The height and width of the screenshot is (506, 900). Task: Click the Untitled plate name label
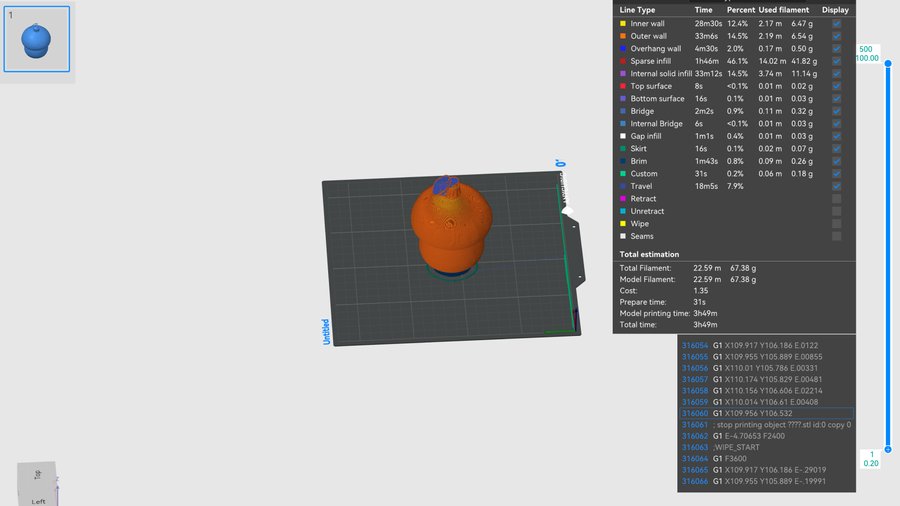326,332
